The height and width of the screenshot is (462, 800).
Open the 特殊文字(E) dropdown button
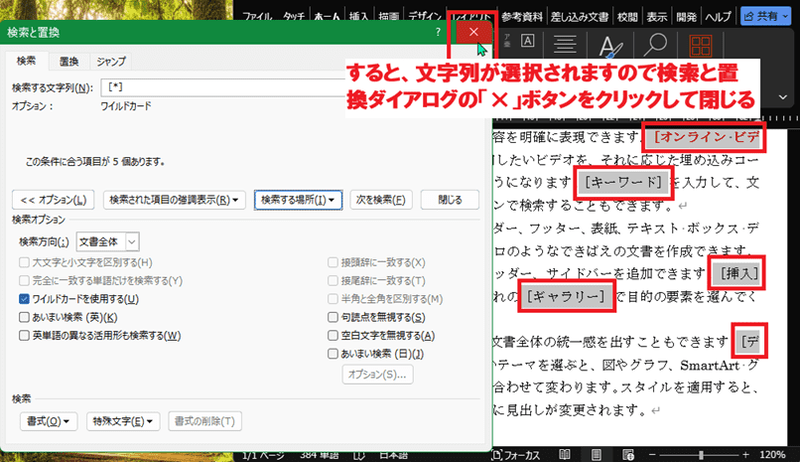click(123, 421)
